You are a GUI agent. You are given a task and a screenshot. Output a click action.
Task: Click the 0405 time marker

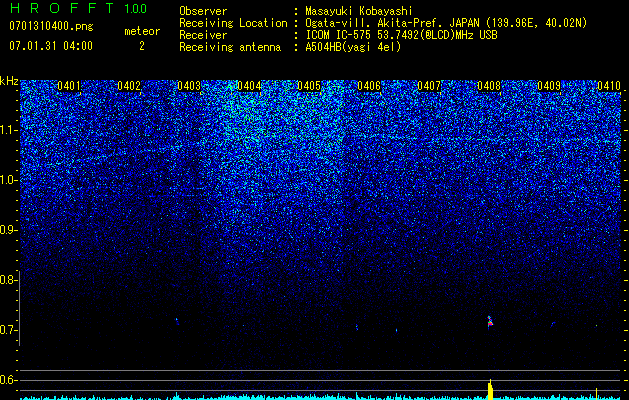309,86
